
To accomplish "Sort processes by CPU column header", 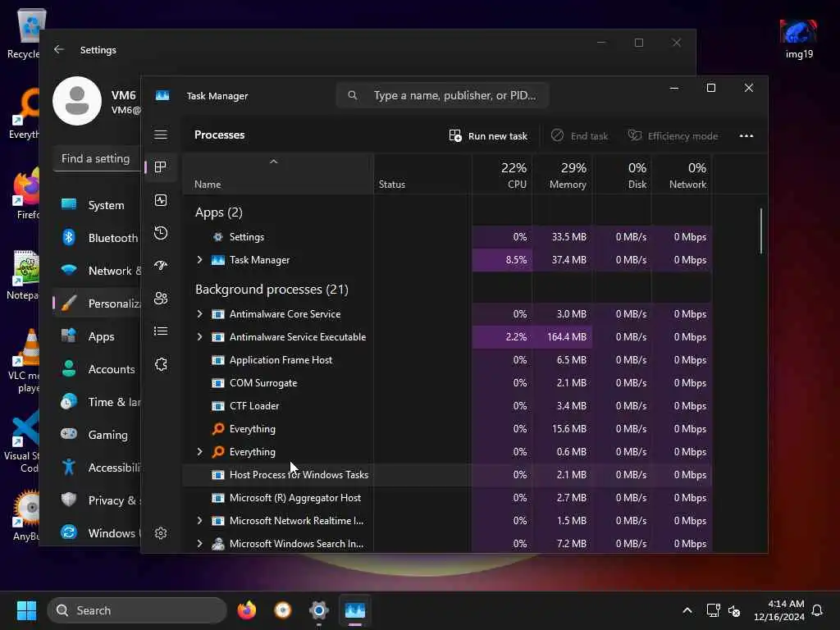I will (502, 175).
